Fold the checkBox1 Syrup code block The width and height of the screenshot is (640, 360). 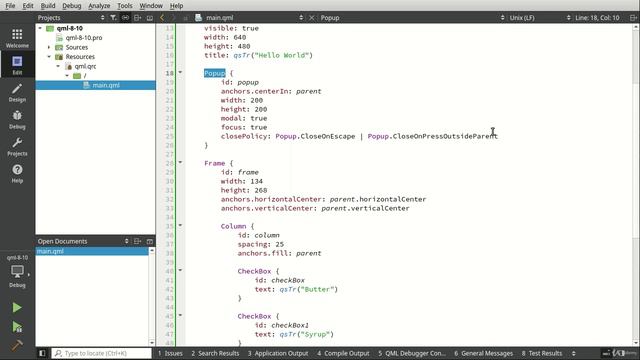click(180, 315)
